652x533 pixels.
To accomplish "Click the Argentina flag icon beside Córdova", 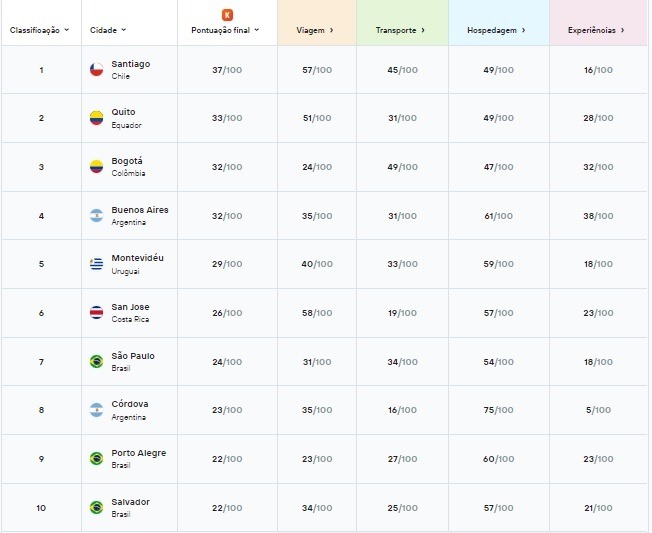I will (x=96, y=410).
